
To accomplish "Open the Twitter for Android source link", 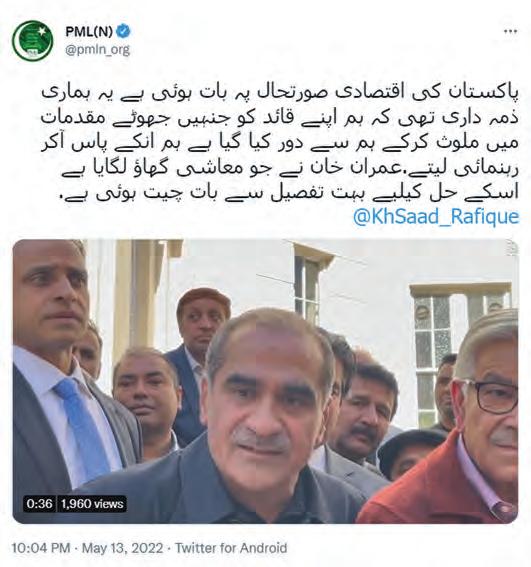I will pos(231,548).
